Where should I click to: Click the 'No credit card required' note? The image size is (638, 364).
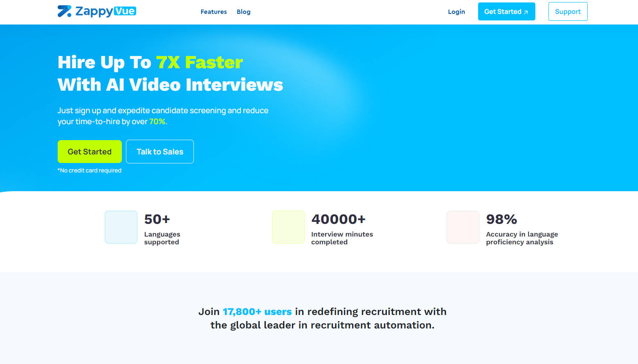[x=90, y=170]
